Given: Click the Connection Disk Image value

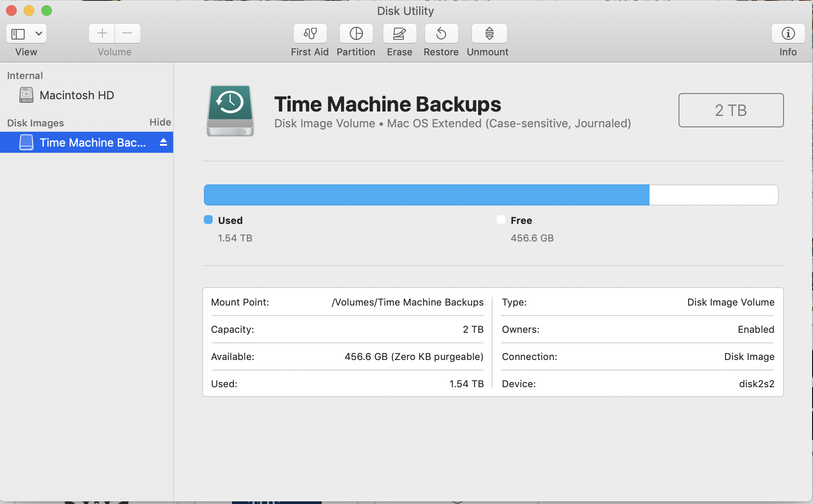Looking at the screenshot, I should [x=749, y=356].
